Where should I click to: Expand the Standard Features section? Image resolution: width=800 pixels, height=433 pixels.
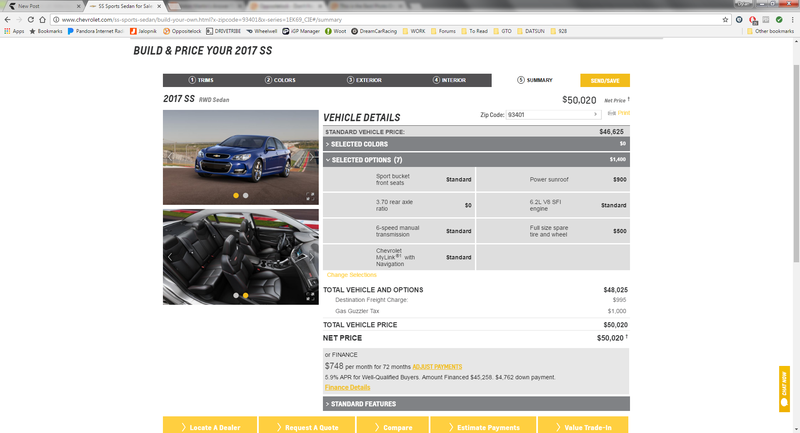(x=476, y=404)
